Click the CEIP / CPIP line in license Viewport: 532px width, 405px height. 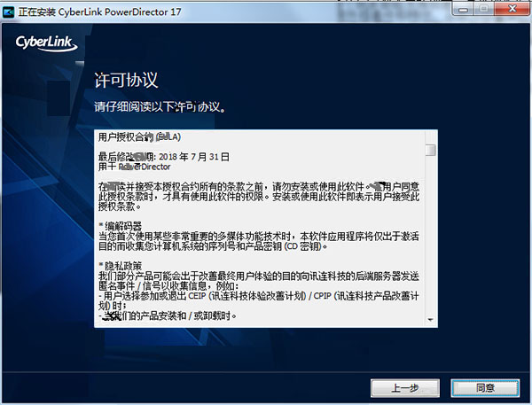click(259, 296)
